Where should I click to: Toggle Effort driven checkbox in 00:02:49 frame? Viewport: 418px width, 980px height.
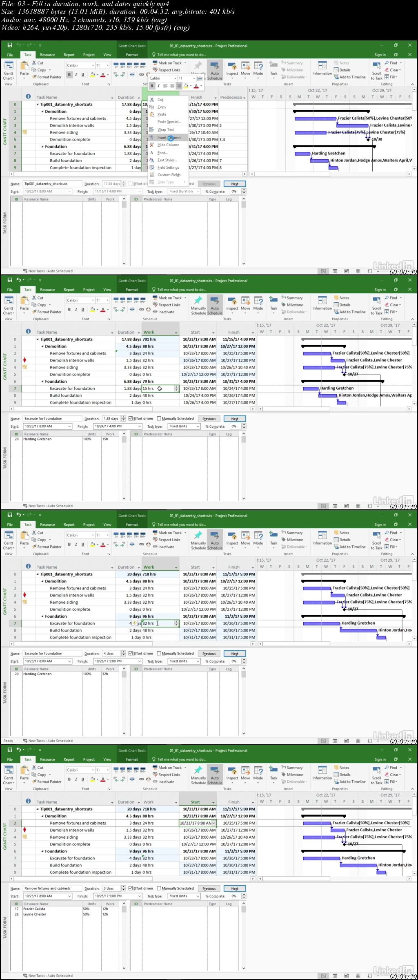(x=130, y=653)
